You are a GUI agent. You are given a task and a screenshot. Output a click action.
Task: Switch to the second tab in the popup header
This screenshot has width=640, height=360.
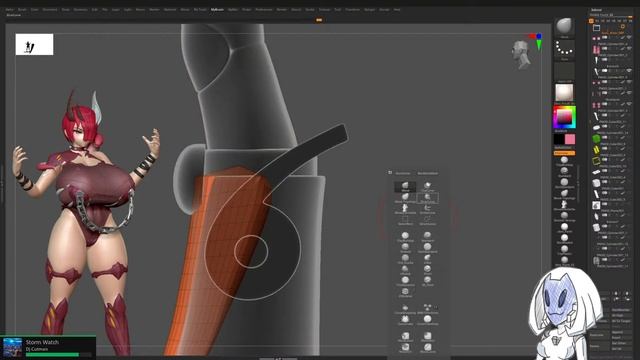(x=428, y=173)
